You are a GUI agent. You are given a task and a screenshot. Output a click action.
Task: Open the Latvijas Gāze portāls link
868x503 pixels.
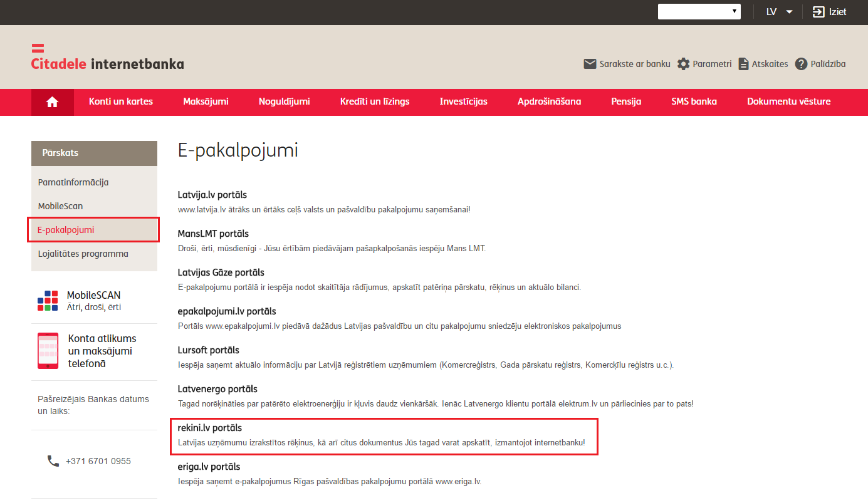221,272
